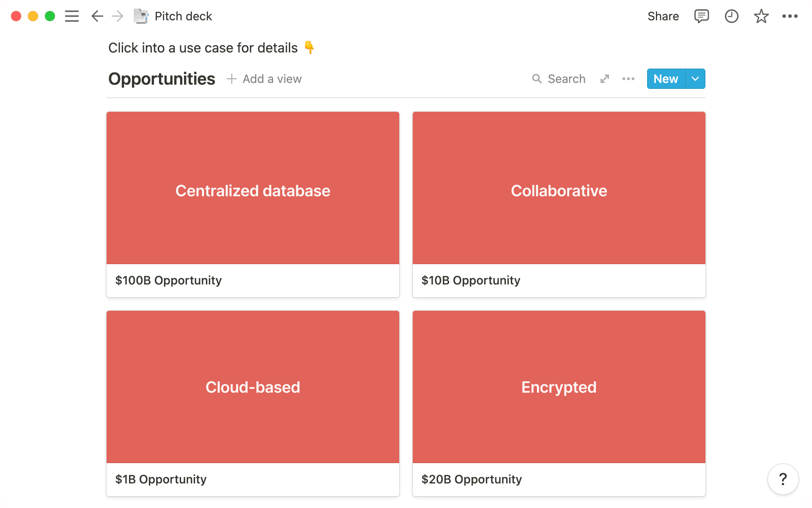Open the Encrypted card cover

point(559,387)
